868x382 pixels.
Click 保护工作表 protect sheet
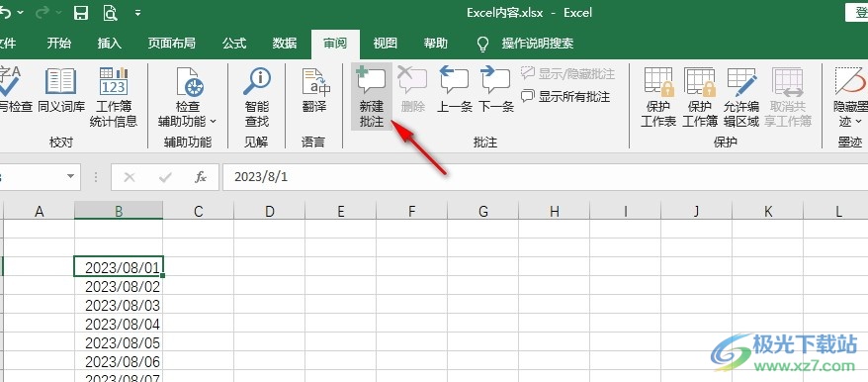[x=658, y=96]
